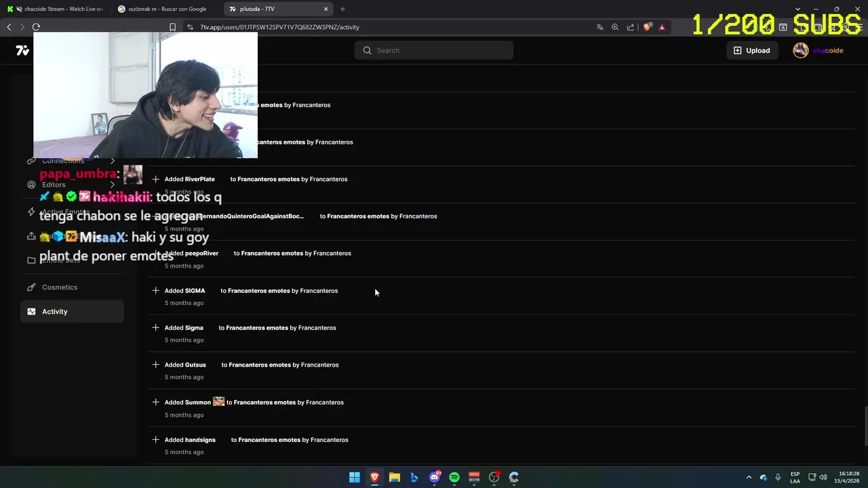Open the taskbar clock and date
The image size is (868, 488).
point(848,477)
